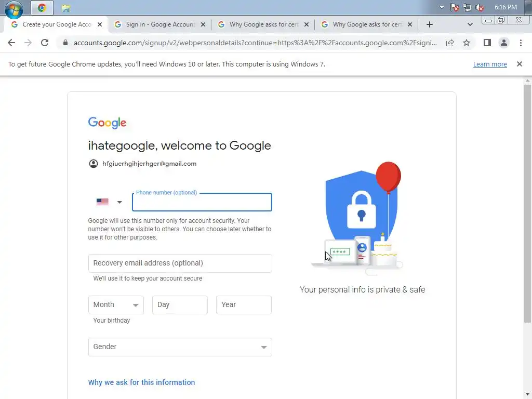Viewport: 532px width, 399px height.
Task: Switch to the Sign in - Google Account tab
Action: [159, 24]
